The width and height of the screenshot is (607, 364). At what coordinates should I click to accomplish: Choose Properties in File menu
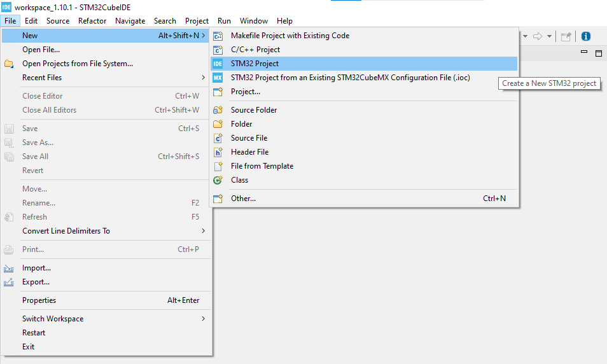[107, 300]
